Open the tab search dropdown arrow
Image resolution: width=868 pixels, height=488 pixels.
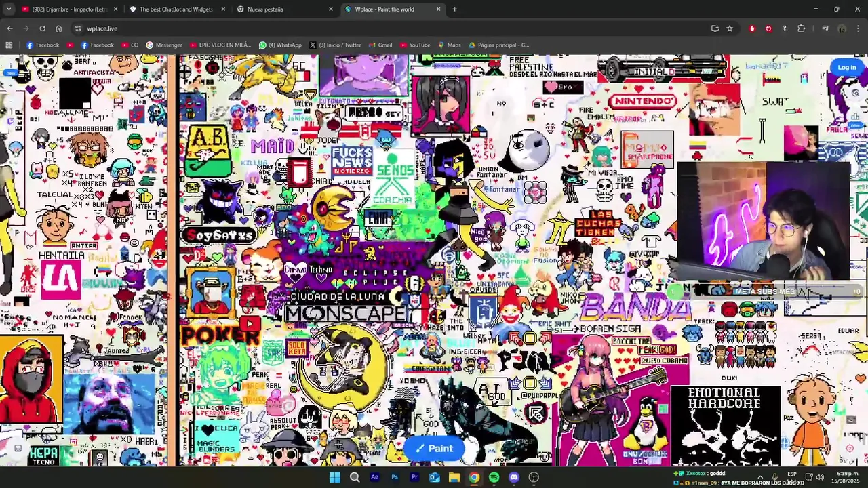tap(8, 9)
